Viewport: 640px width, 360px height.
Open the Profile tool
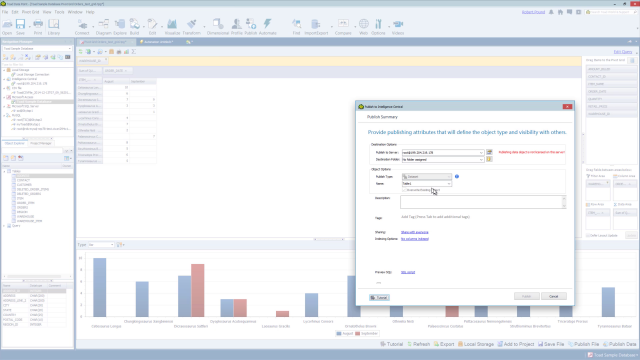[237, 27]
